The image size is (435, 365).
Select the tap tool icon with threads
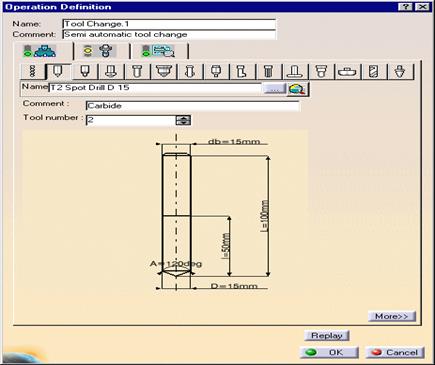tap(268, 71)
